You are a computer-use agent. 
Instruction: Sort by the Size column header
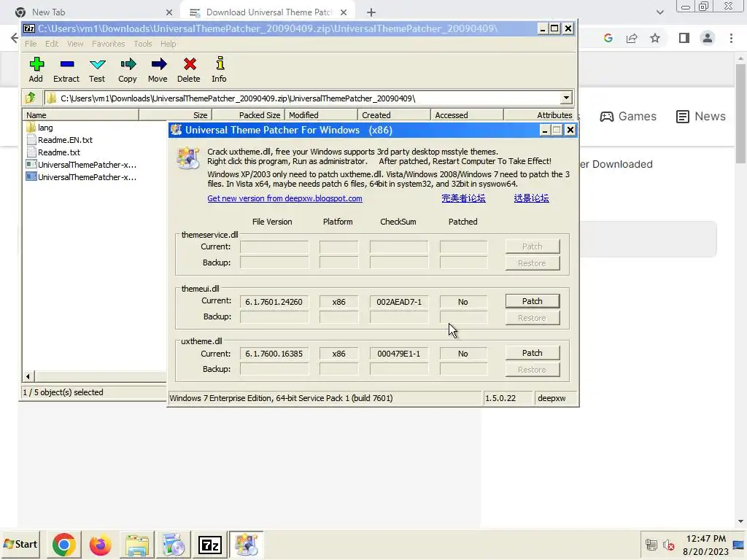[175, 114]
